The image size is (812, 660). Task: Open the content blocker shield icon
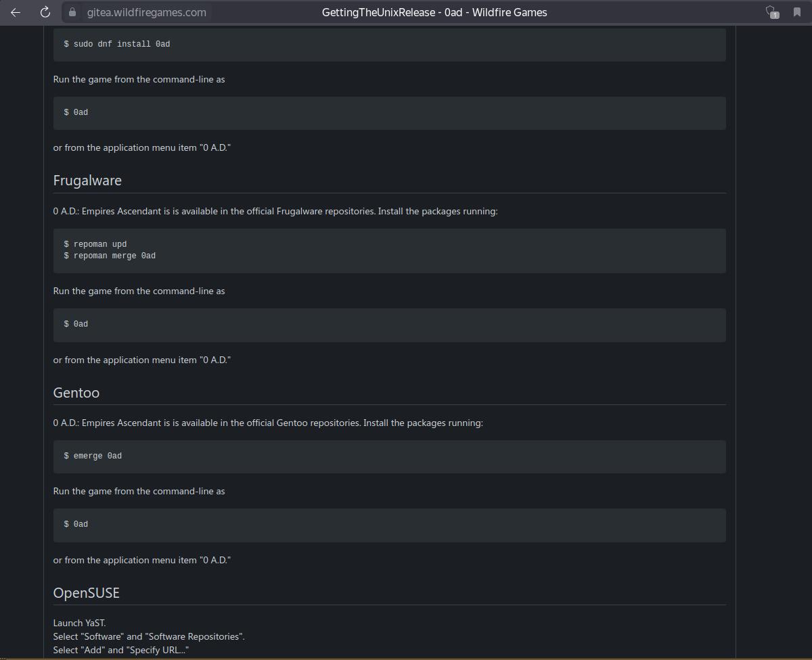(x=771, y=12)
